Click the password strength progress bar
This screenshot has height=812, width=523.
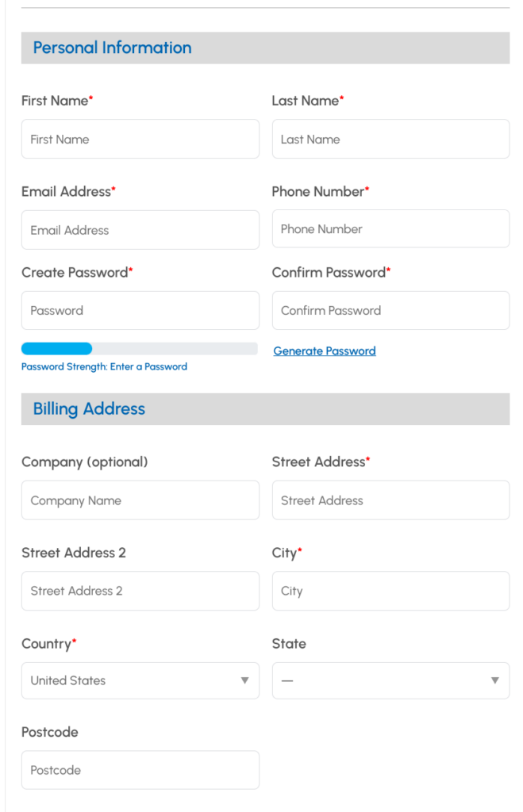click(x=140, y=349)
